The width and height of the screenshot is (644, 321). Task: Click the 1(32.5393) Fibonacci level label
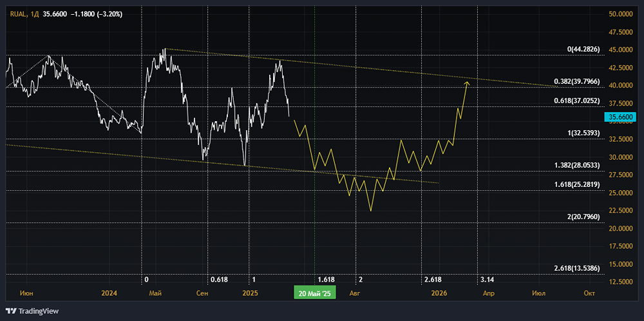coord(583,133)
